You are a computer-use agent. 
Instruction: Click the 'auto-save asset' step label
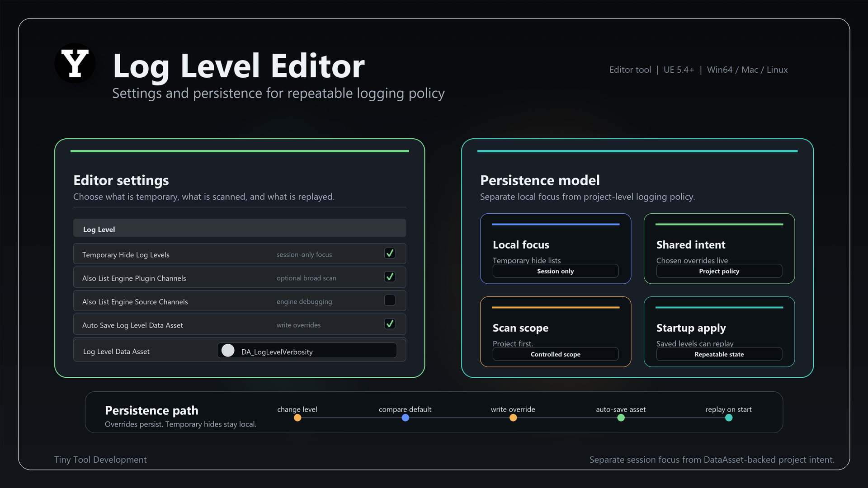pyautogui.click(x=621, y=409)
